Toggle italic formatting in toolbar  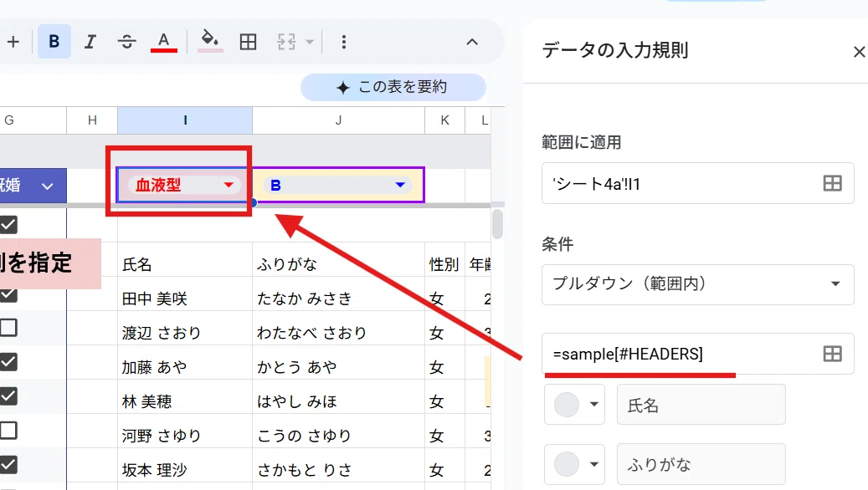pos(90,42)
